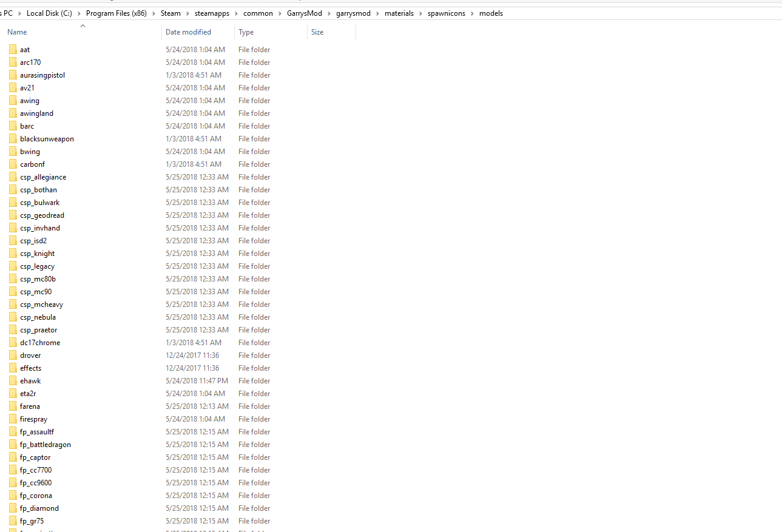This screenshot has height=532, width=782.
Task: Click the ehawk date 5/24/2018 11:47 PM
Action: click(197, 381)
